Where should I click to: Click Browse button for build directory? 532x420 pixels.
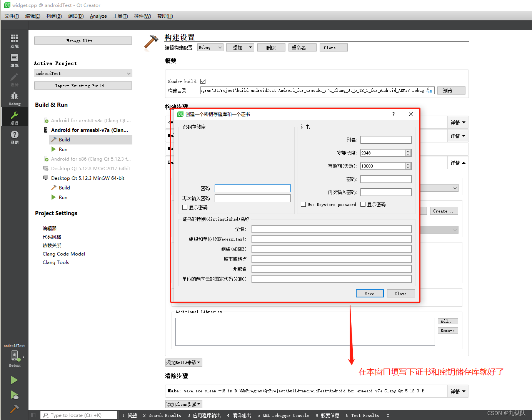[x=451, y=91]
